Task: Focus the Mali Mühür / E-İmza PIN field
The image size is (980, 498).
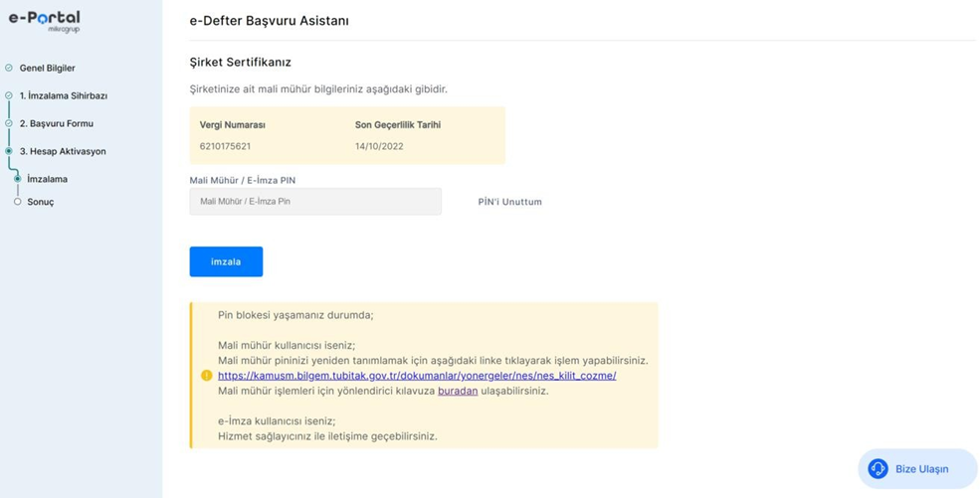Action: click(x=314, y=202)
